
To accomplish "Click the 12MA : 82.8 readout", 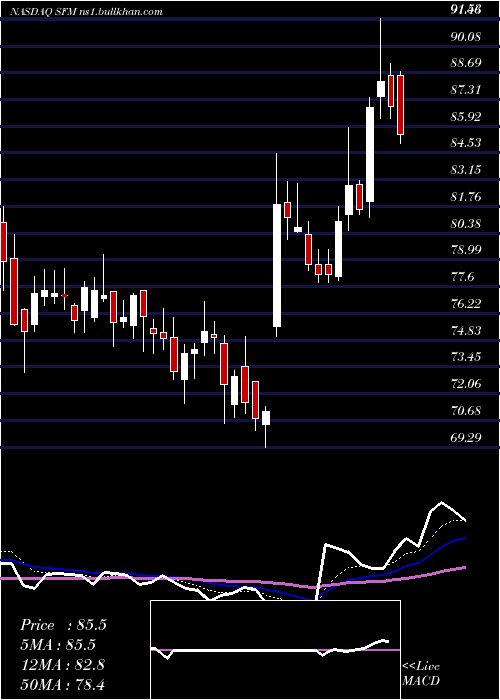I will pos(62,664).
